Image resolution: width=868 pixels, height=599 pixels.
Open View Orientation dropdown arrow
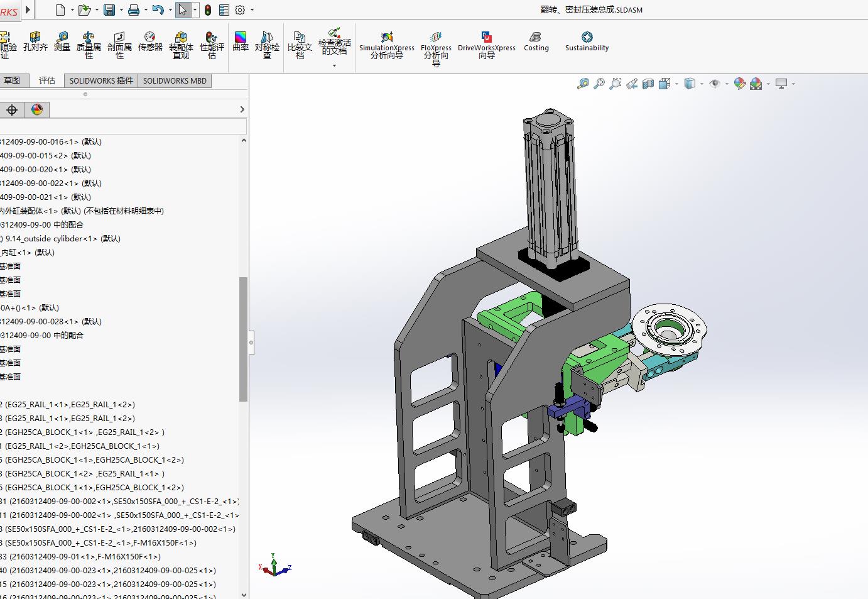tap(676, 84)
